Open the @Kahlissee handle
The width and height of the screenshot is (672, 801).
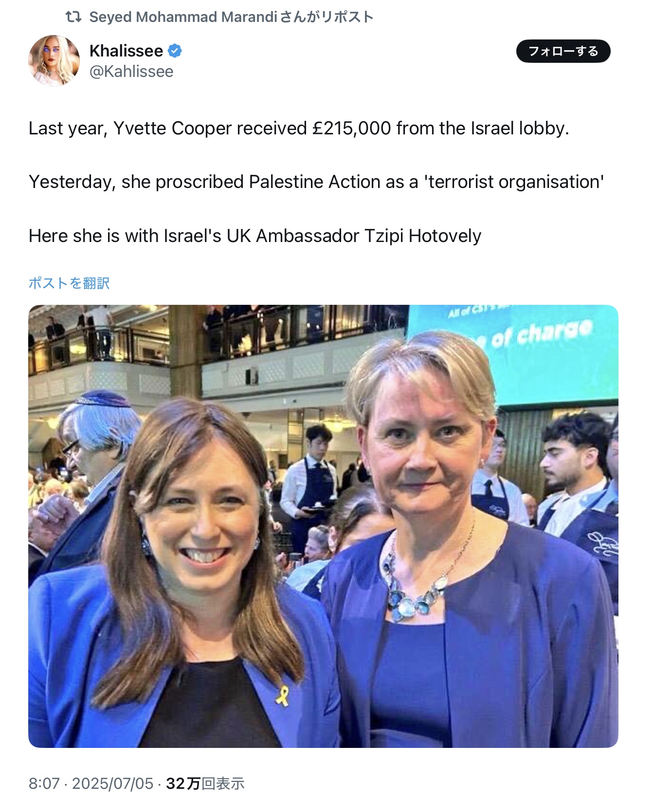pos(131,72)
